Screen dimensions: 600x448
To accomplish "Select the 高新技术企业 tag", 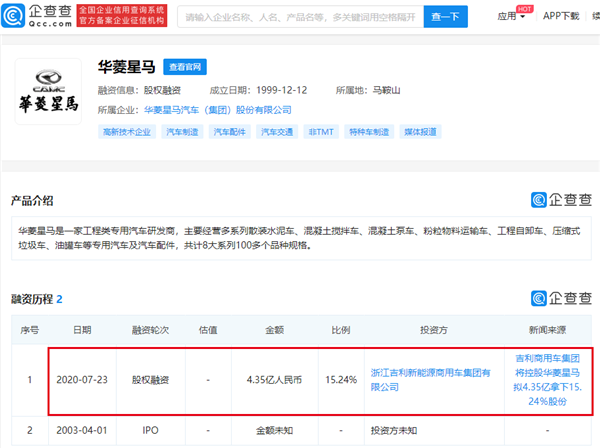I will (x=127, y=132).
